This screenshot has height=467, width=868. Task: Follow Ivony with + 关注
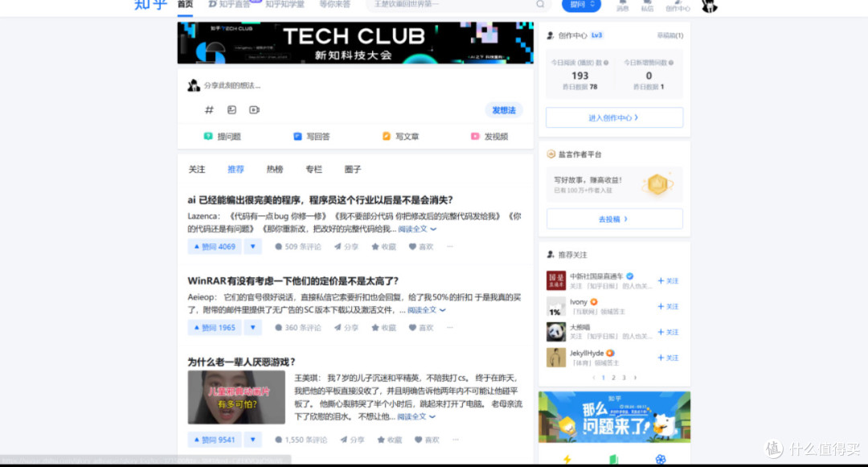point(668,306)
